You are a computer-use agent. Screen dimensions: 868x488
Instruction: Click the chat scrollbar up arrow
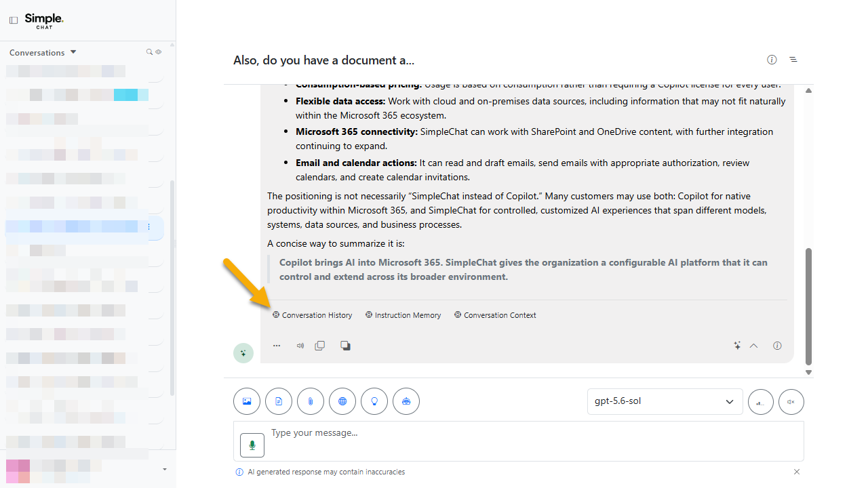click(808, 90)
